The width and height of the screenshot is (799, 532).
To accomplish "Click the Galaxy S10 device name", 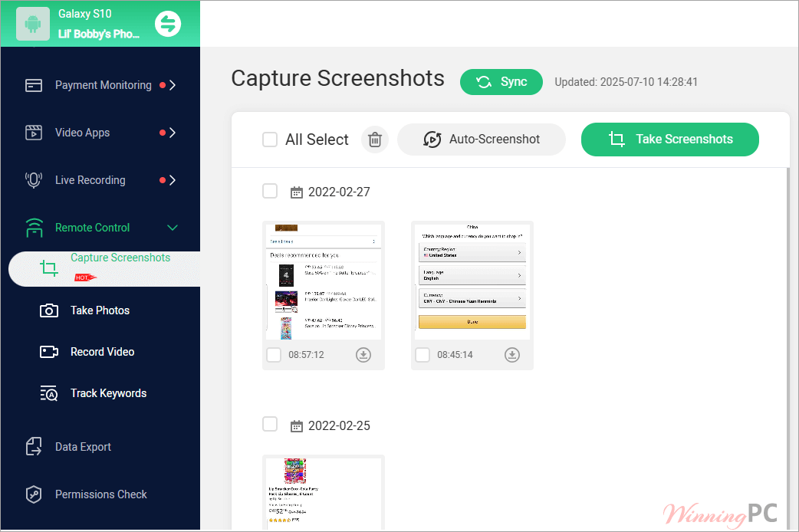I will [84, 14].
